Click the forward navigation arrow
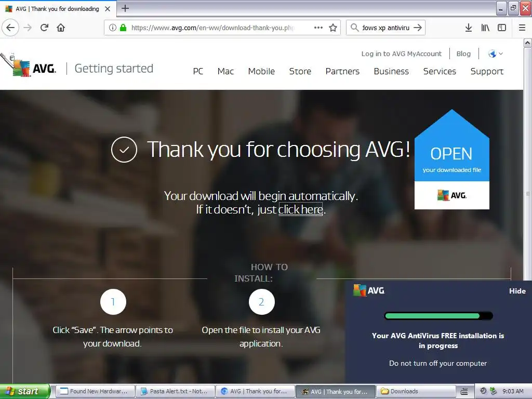 (x=28, y=28)
